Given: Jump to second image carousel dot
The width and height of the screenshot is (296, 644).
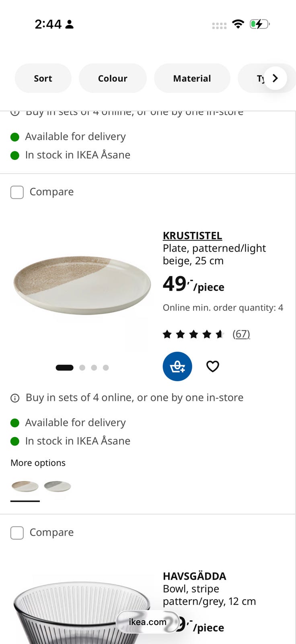Looking at the screenshot, I should pyautogui.click(x=82, y=367).
